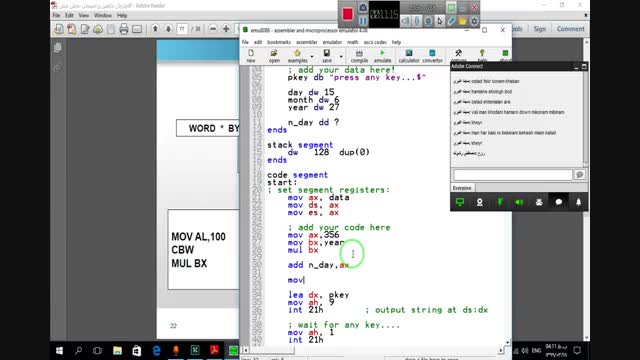Create a new file with the new icon
Viewport: 640px width, 360px height.
coord(251,56)
